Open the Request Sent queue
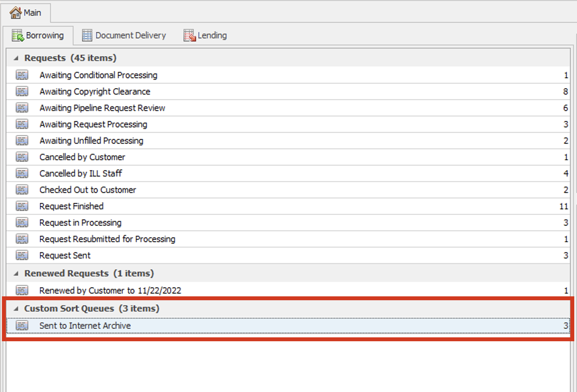The image size is (577, 392). click(65, 255)
